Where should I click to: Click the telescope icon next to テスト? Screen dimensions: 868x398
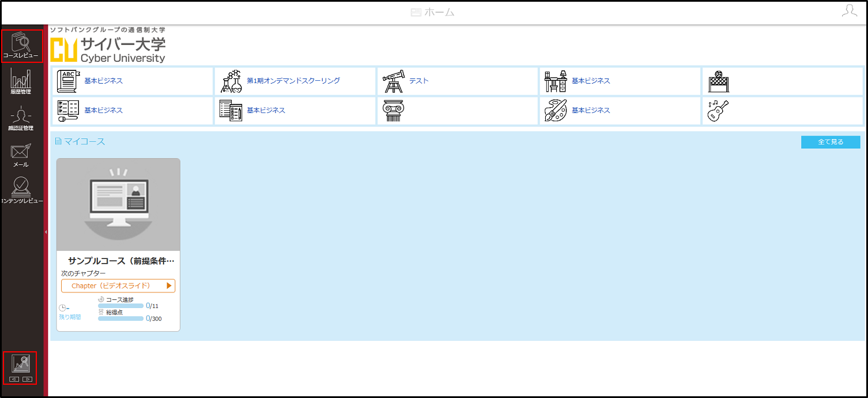[x=394, y=81]
